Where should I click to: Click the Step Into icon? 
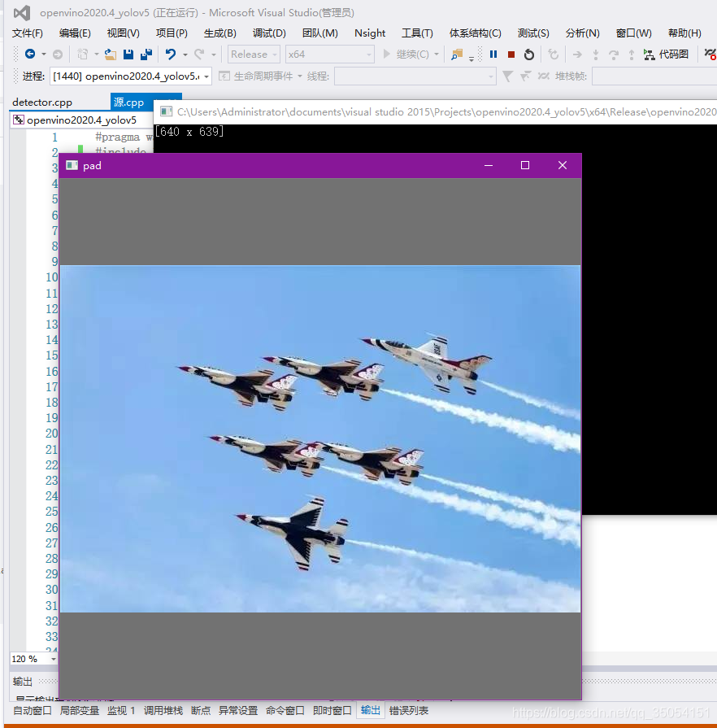[x=595, y=54]
